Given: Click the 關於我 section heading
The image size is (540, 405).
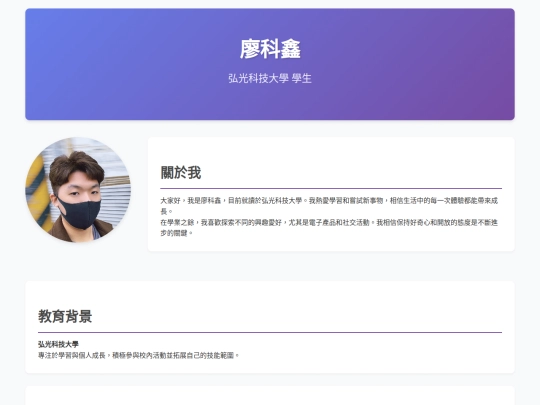Looking at the screenshot, I should coord(181,173).
